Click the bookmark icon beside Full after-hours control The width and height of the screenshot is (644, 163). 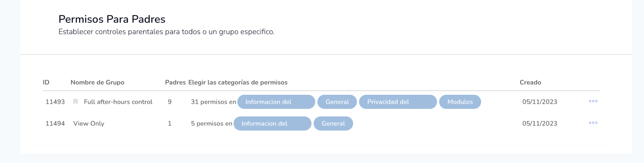coord(75,102)
